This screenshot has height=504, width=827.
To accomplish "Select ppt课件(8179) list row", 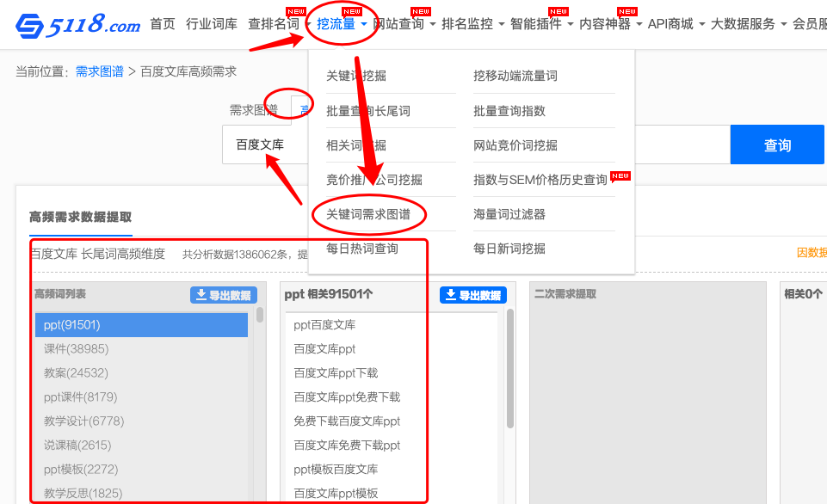I will pos(141,397).
